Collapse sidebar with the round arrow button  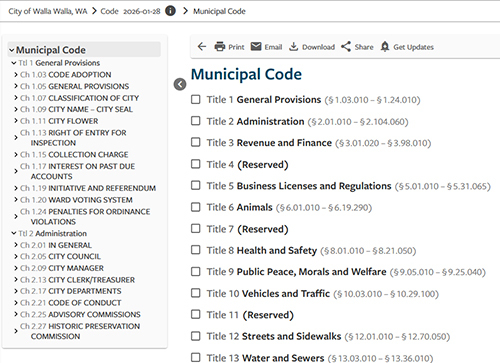180,84
